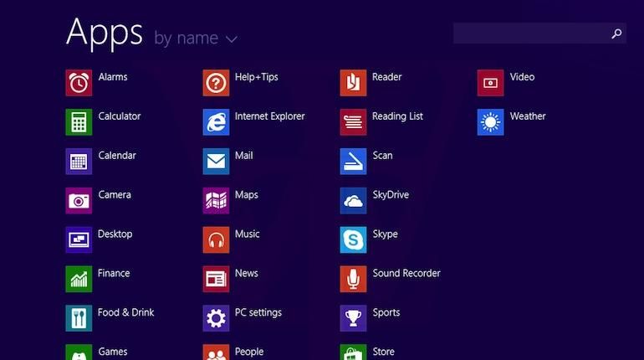Launch the Scan app icon
The image size is (644, 360).
click(353, 162)
